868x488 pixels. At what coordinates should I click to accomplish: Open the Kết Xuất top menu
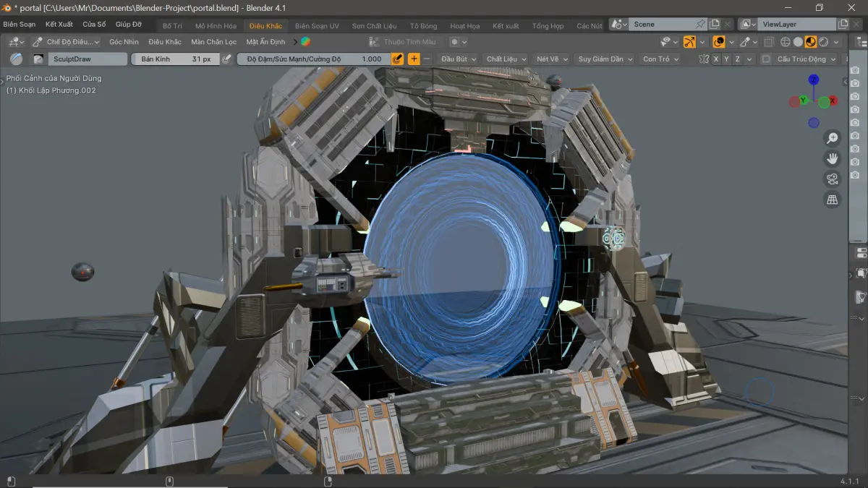(x=59, y=25)
